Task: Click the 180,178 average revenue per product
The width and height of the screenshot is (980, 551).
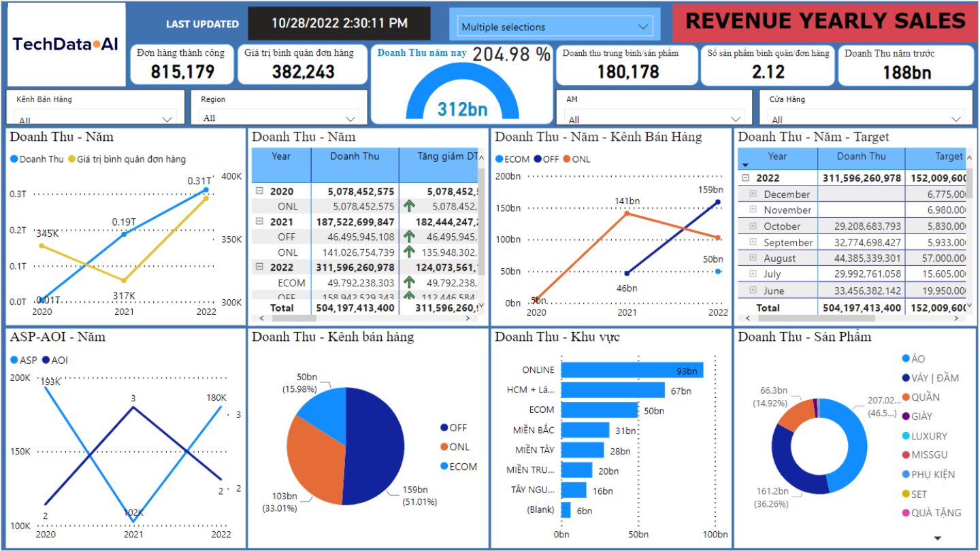Action: (x=627, y=71)
